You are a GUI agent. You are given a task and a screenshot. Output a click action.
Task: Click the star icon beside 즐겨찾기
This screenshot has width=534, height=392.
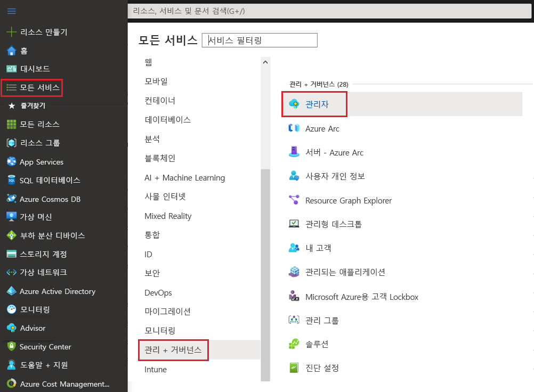tap(12, 105)
